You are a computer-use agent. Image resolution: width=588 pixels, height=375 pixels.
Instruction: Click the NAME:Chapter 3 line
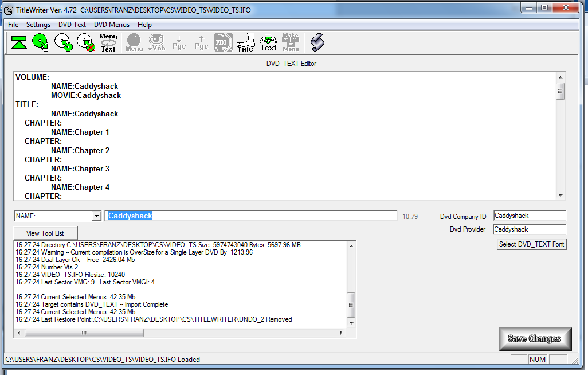click(80, 169)
